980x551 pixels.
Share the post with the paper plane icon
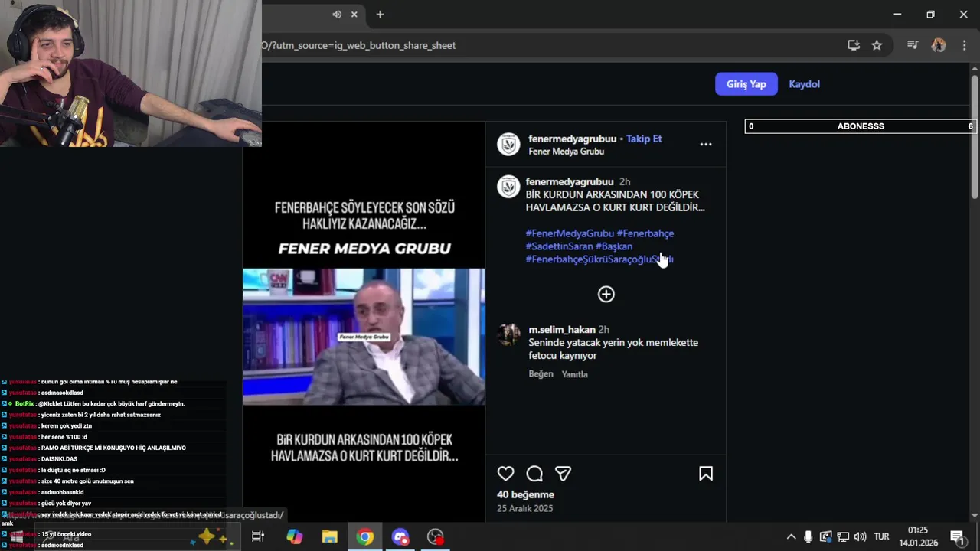[563, 474]
